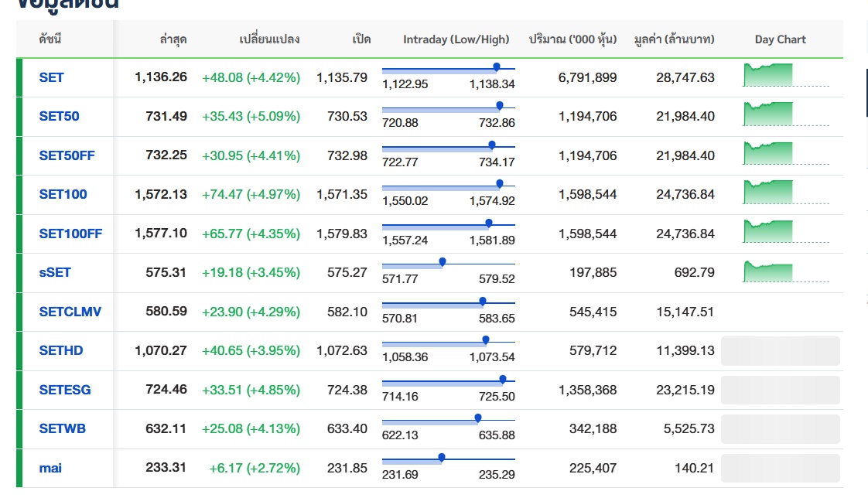The image size is (868, 498).
Task: Click the SET day chart thumbnail
Action: [x=786, y=75]
